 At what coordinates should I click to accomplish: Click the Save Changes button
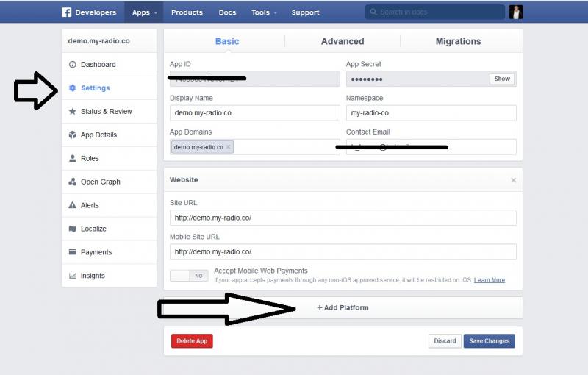489,341
